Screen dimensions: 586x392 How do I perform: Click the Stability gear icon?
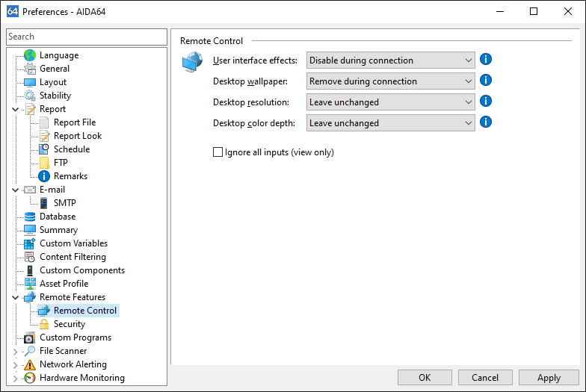30,96
